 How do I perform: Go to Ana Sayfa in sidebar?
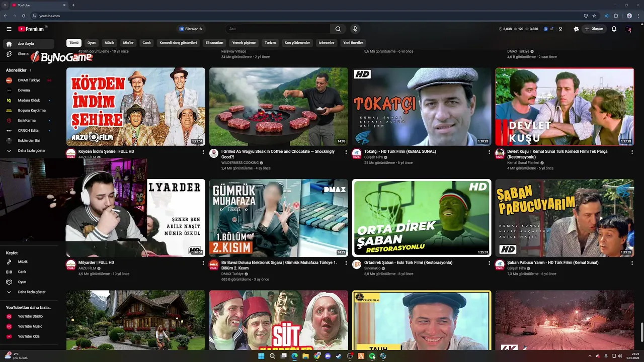point(29,44)
